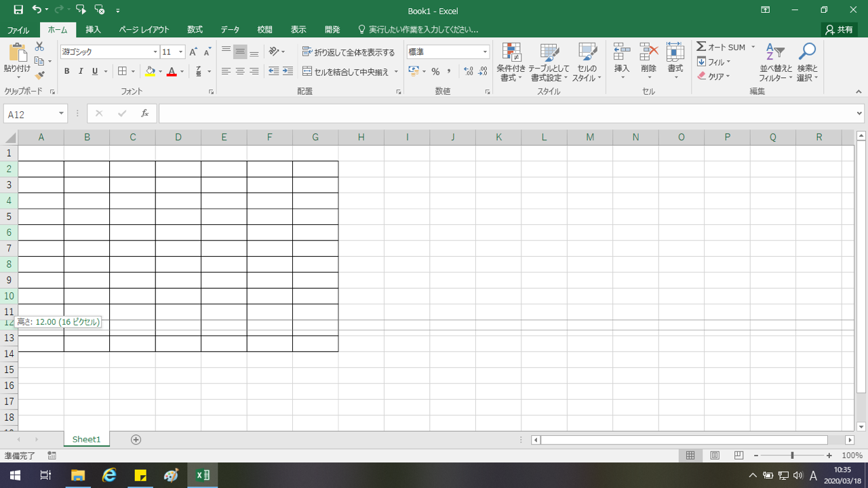Open the Merge and Center dropdown arrow
Screen dimensions: 868x488
tap(396, 71)
